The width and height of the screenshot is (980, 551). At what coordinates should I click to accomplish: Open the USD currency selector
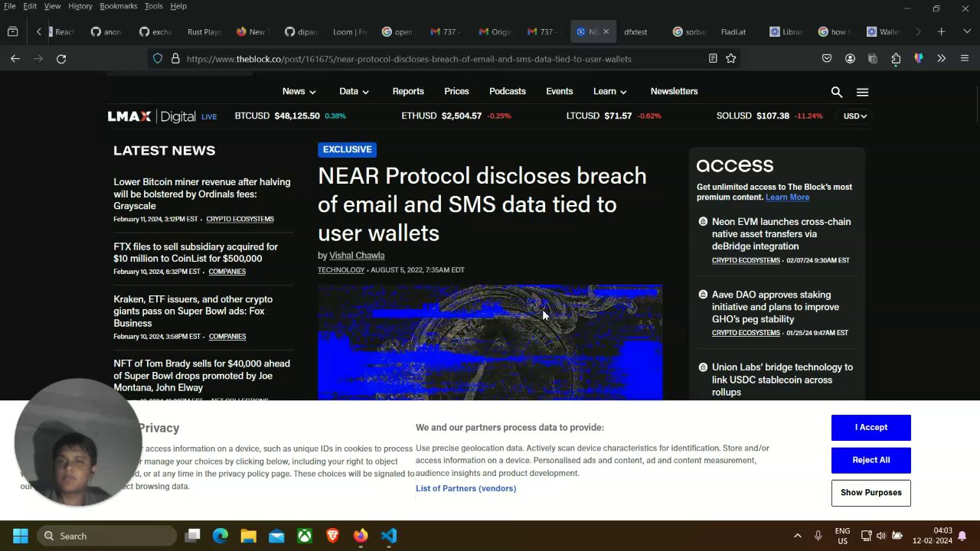(x=854, y=116)
